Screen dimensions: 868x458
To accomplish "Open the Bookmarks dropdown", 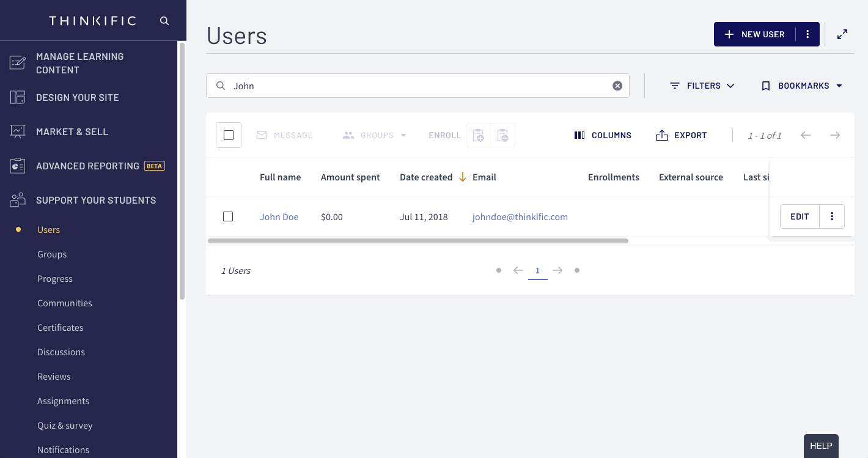I will click(x=802, y=86).
